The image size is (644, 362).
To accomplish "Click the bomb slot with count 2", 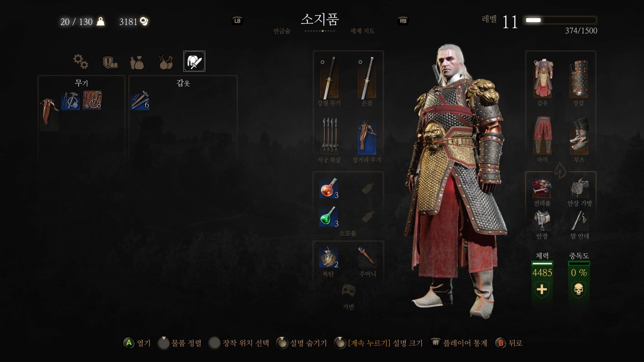I will point(329,257).
